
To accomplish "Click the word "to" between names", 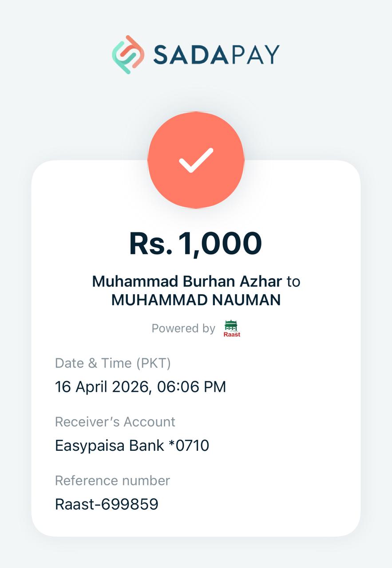I will tap(293, 281).
